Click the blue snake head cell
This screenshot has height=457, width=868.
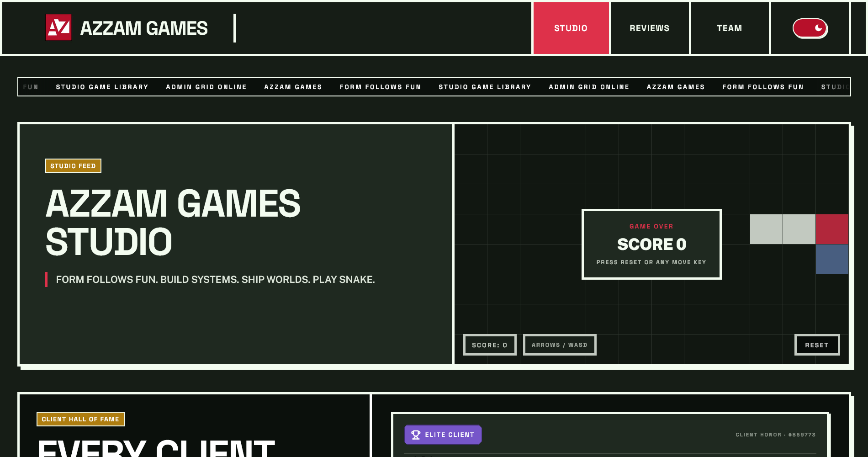(x=832, y=259)
